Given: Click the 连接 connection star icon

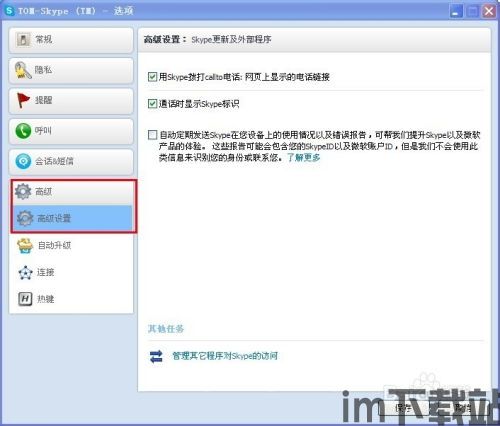Looking at the screenshot, I should pos(25,273).
